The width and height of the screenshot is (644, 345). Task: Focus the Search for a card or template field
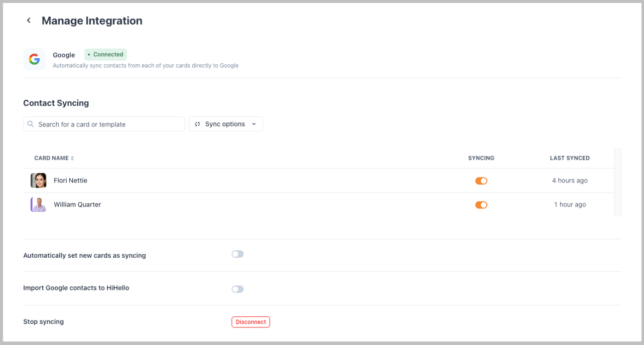[104, 124]
